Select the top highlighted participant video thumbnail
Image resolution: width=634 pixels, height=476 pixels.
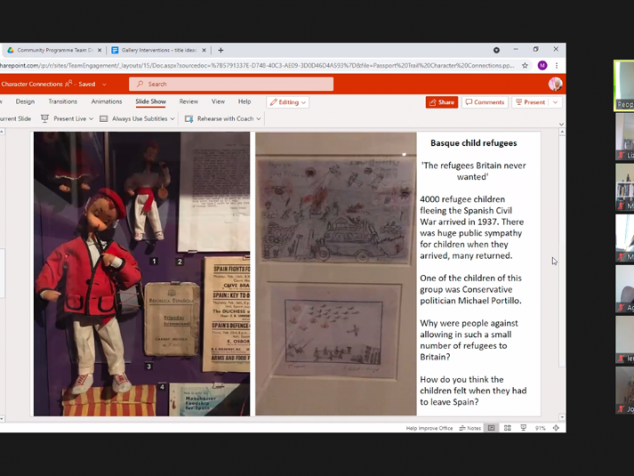[x=624, y=85]
